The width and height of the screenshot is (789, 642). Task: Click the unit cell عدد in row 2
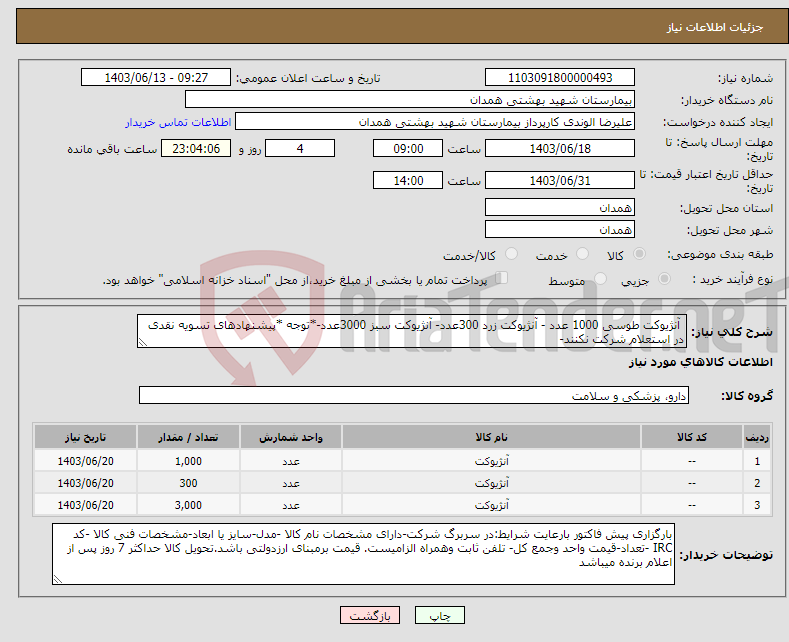[290, 483]
